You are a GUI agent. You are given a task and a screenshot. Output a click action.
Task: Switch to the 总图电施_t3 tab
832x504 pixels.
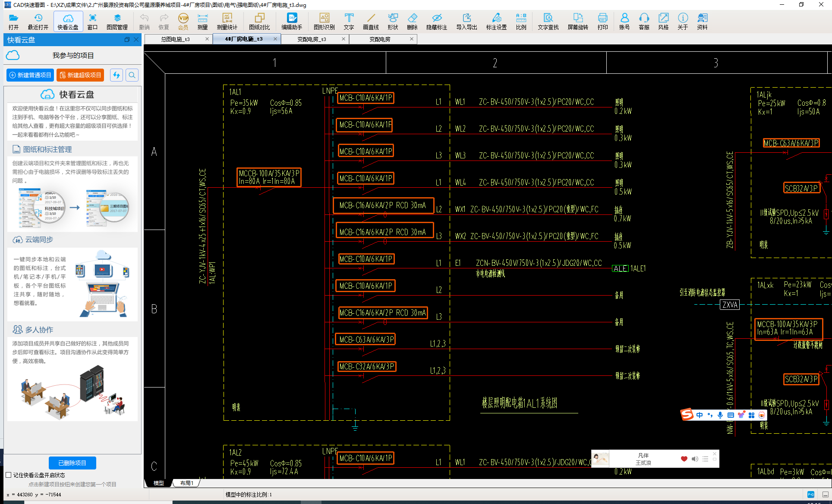click(175, 39)
